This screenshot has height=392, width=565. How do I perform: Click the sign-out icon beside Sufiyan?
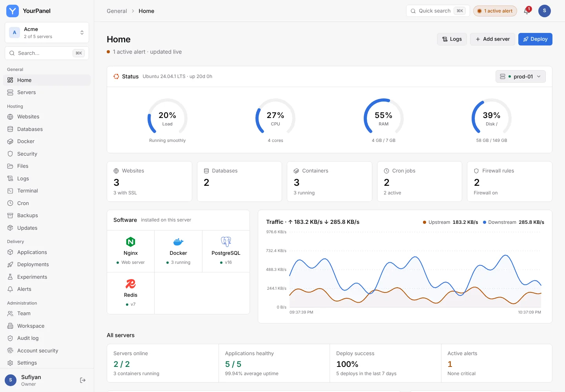click(83, 380)
